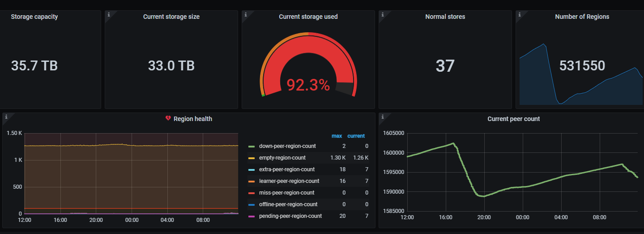Click info icon on Current peer count panel
Screen dimensions: 644x234
382,116
